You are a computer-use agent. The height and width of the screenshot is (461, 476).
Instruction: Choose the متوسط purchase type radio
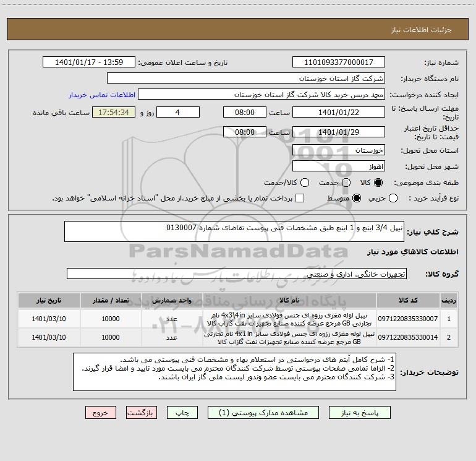pyautogui.click(x=357, y=199)
